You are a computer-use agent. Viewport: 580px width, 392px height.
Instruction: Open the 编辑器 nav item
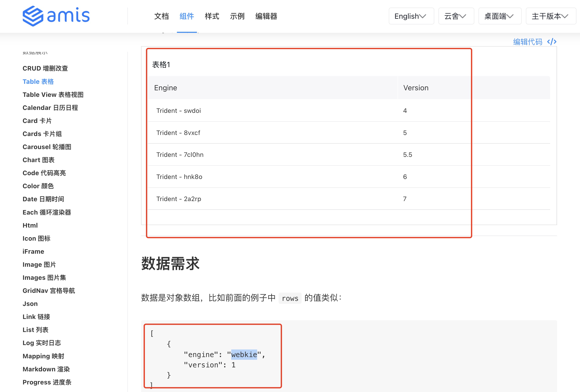(266, 16)
